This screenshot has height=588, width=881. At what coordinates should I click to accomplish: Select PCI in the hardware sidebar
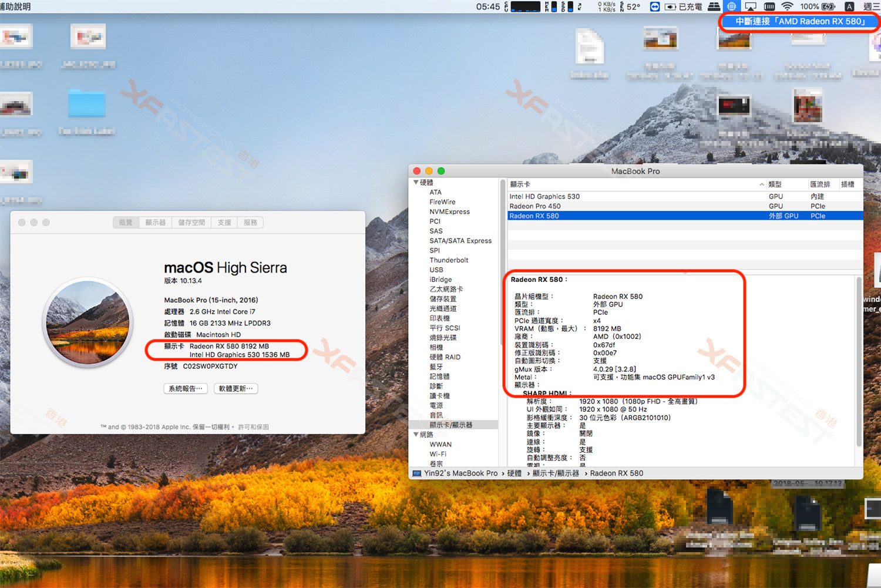(435, 221)
